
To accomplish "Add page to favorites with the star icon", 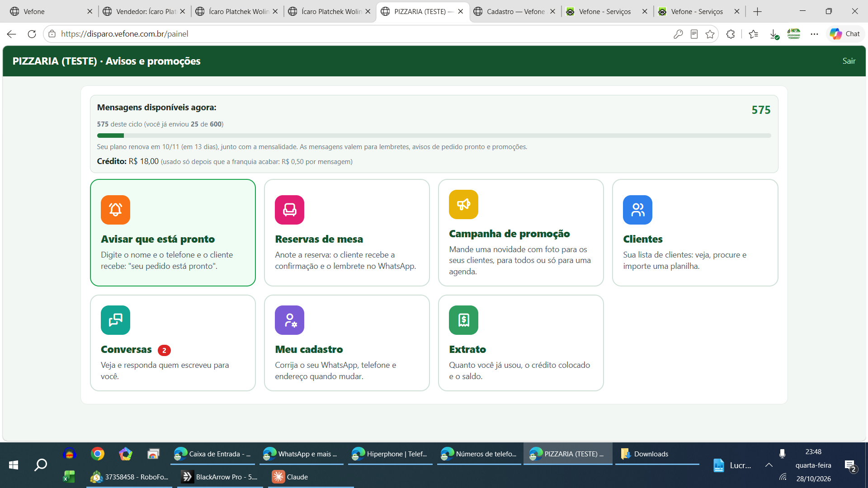I will click(710, 34).
